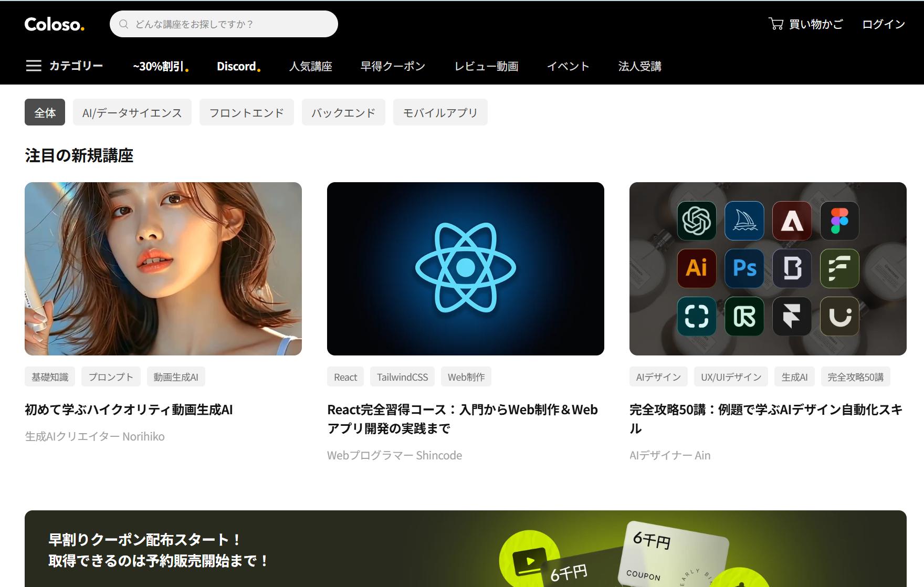
Task: Click the 6千円 COUPON card on banner
Action: 673,554
